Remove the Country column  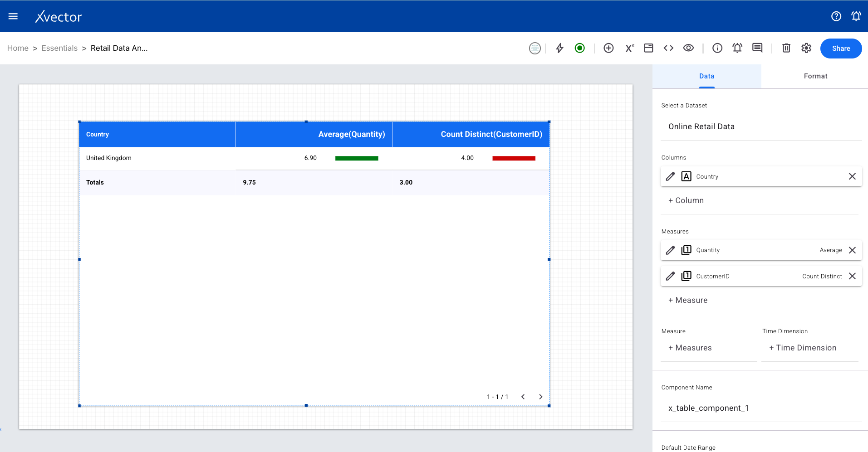852,176
